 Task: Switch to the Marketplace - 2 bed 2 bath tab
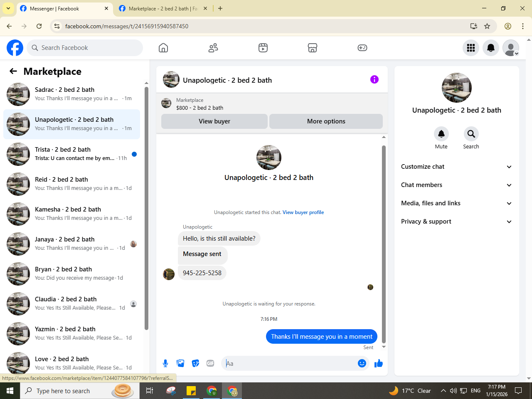[x=163, y=8]
